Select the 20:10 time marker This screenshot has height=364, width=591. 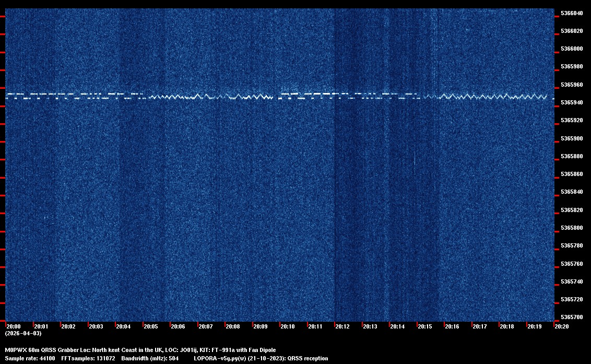pos(288,326)
